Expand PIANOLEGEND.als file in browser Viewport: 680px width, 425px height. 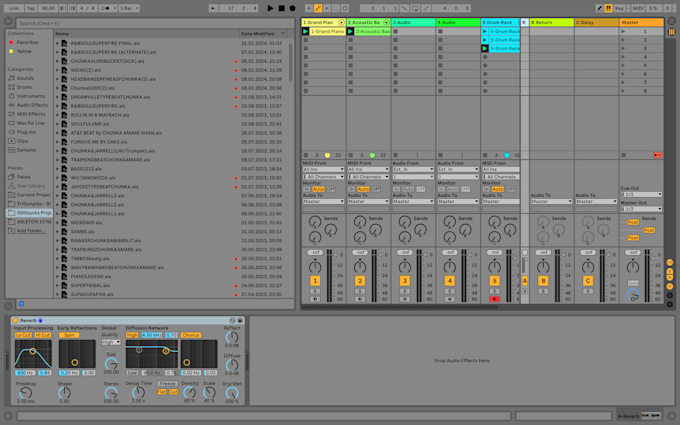click(57, 276)
